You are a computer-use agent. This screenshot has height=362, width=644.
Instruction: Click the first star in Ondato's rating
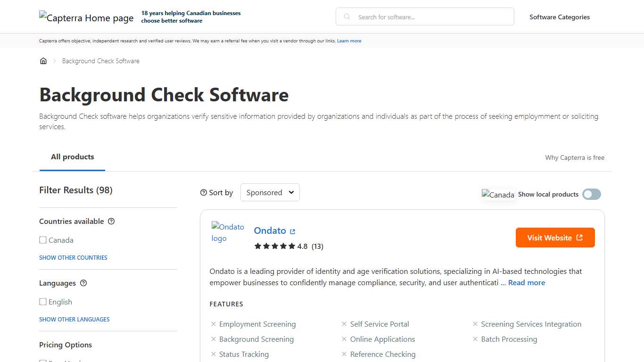[258, 246]
